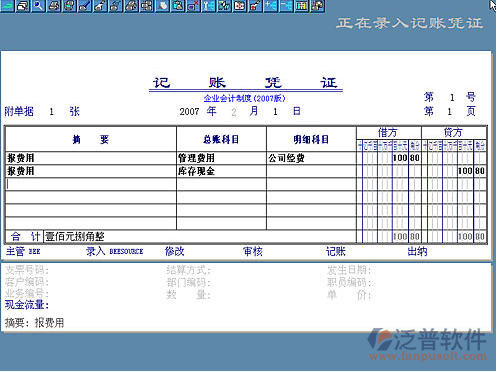497x372 pixels.
Task: Click the 公司经费 detail account cell
Action: (x=311, y=158)
